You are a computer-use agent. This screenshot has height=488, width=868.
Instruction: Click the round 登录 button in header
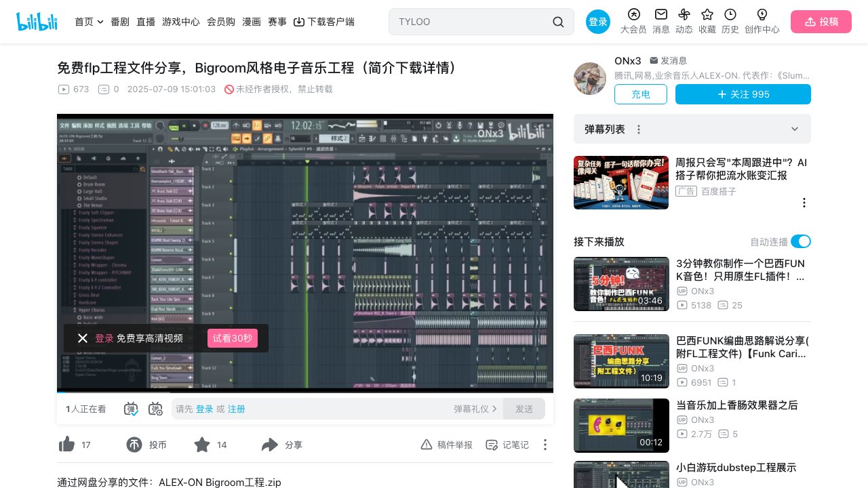598,22
